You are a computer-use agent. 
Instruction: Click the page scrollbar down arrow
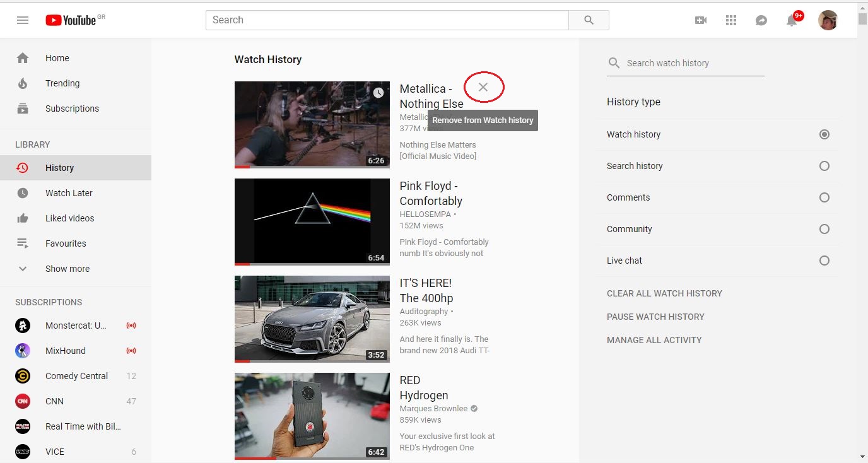[862, 457]
